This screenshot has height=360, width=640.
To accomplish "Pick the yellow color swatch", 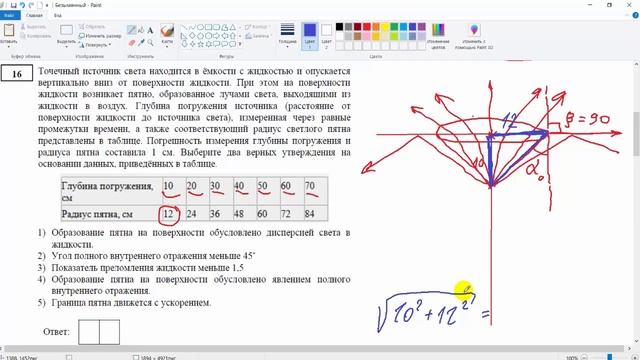I will 385,27.
